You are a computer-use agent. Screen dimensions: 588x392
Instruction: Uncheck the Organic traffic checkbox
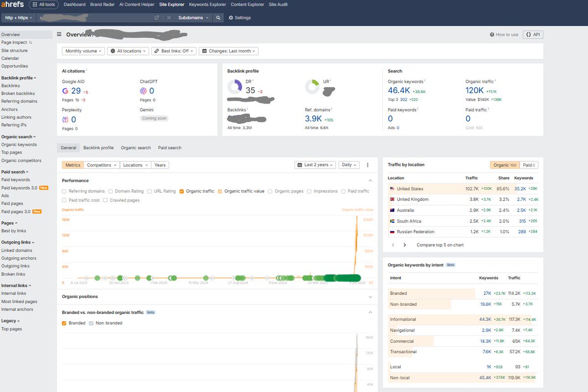(x=182, y=191)
